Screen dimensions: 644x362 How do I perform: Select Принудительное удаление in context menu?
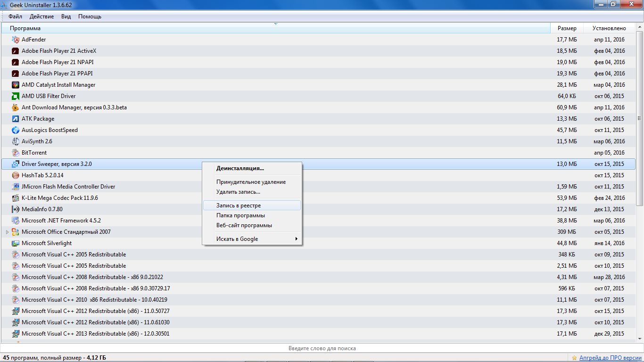pos(251,182)
